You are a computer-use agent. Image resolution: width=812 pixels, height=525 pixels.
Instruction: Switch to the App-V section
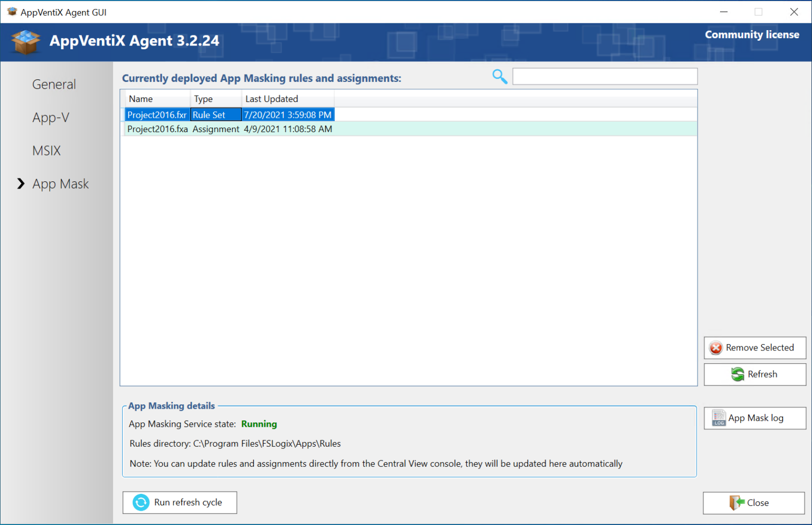(x=51, y=117)
